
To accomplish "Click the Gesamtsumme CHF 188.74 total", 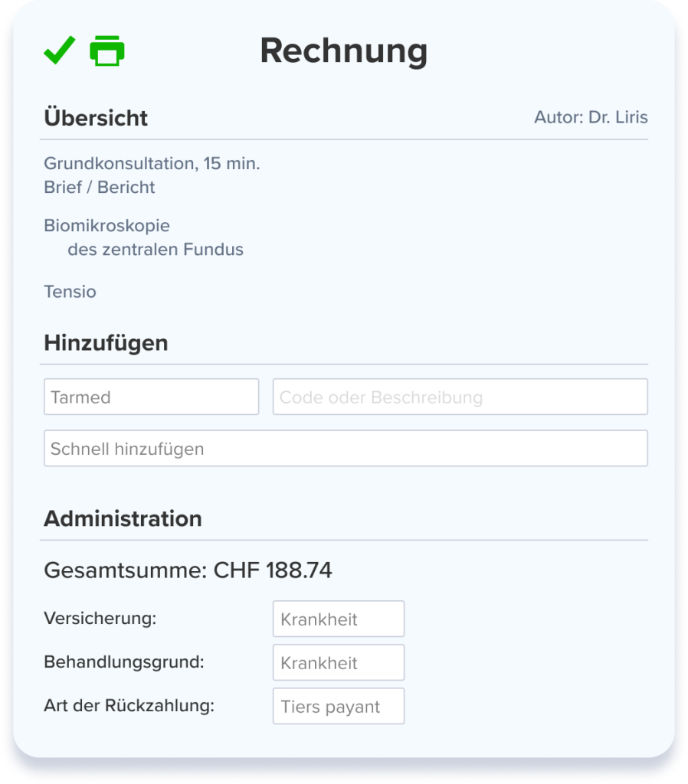I will click(x=188, y=570).
